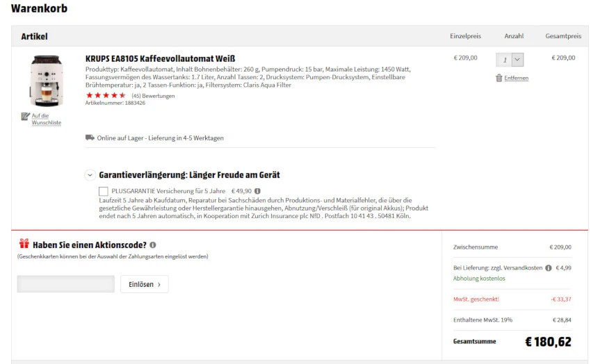Click the info icon next to Aktionscode heading
The image size is (591, 364).
tap(153, 245)
